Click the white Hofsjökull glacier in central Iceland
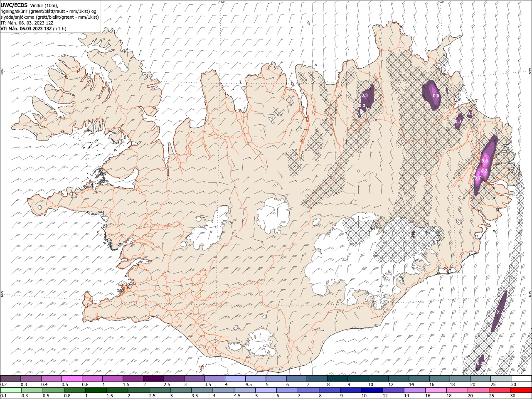The image size is (532, 399). 273,216
